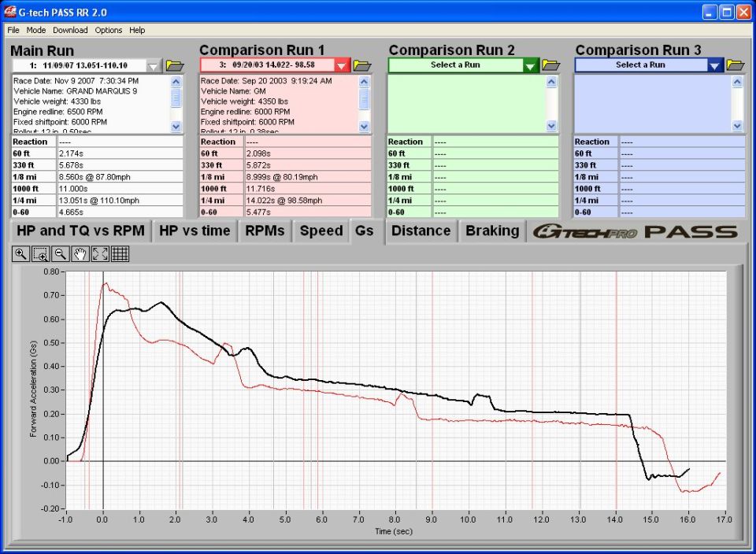
Task: Click the 'Forward Acceleration (Gs)' axis label
Action: (x=33, y=390)
